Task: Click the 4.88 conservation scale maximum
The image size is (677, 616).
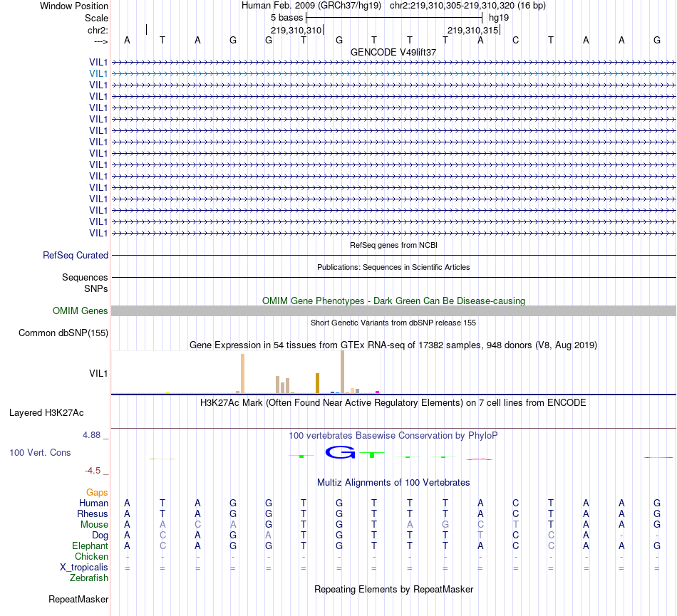Action: click(x=91, y=435)
